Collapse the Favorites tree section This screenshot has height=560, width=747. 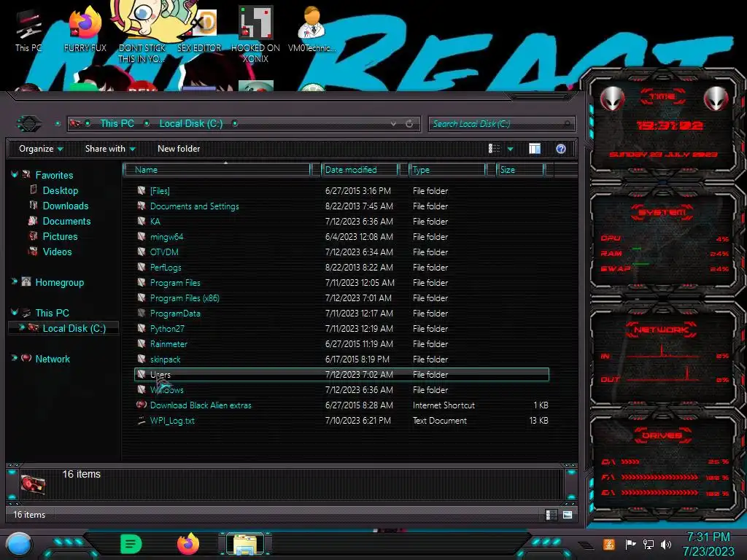click(x=15, y=175)
